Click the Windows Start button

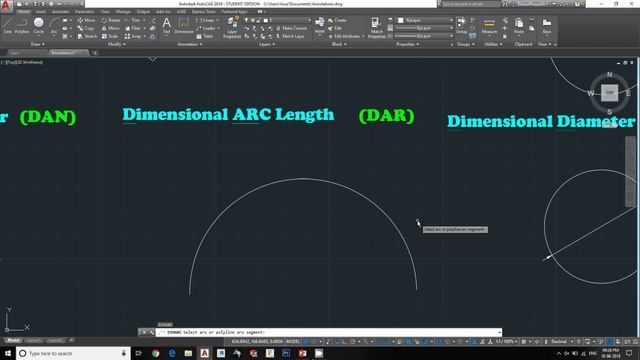pyautogui.click(x=8, y=353)
